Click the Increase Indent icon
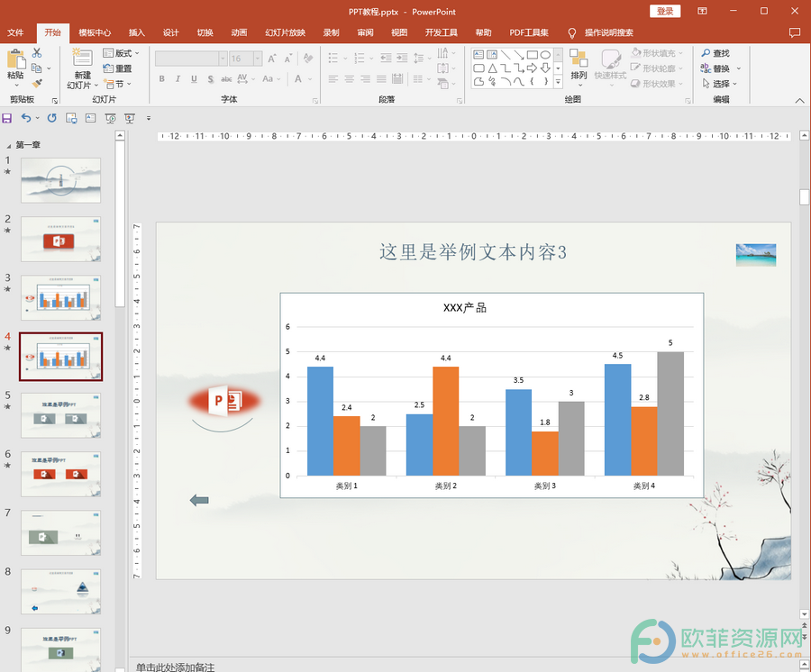811x672 pixels. pos(402,58)
